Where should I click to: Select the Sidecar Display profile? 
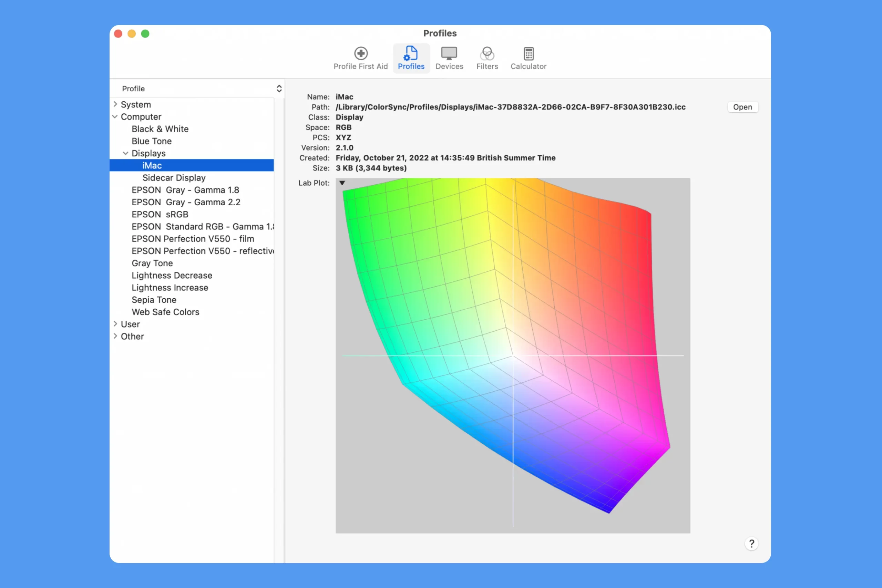174,178
